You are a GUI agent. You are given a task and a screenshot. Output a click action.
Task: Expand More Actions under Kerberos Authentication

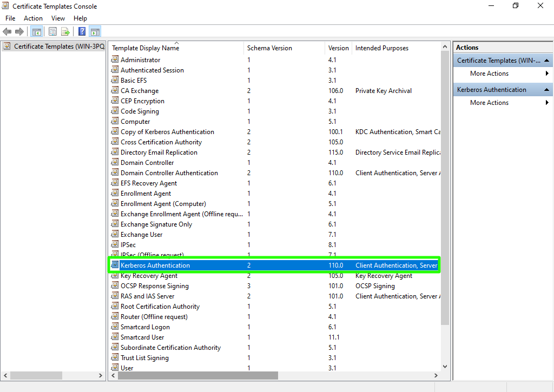click(547, 103)
